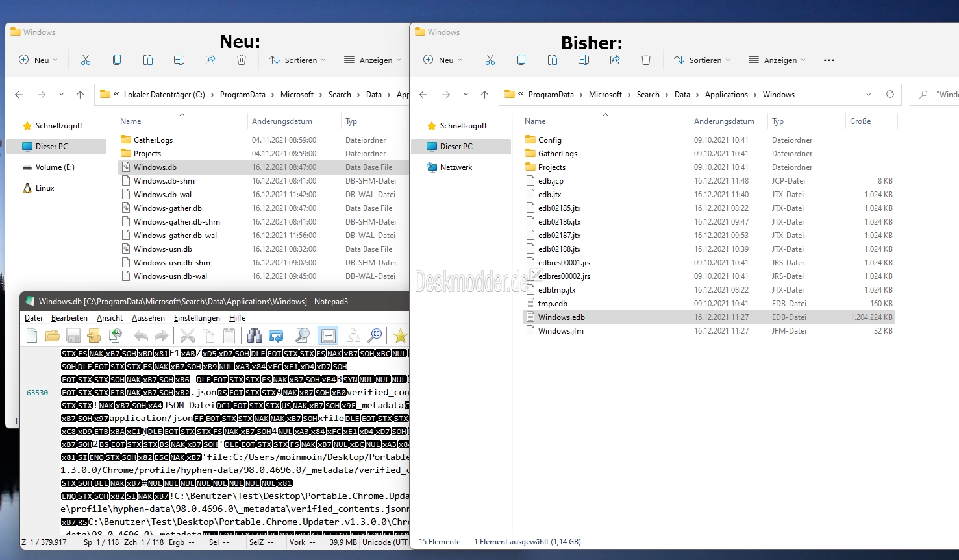
Task: Click Rename icon in left Explorer window
Action: 179,60
